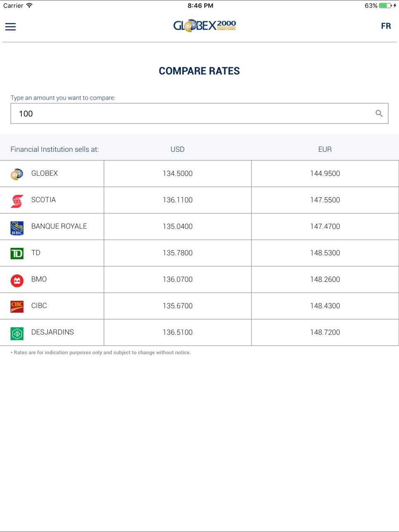
Task: Click the amount input field
Action: pyautogui.click(x=199, y=113)
